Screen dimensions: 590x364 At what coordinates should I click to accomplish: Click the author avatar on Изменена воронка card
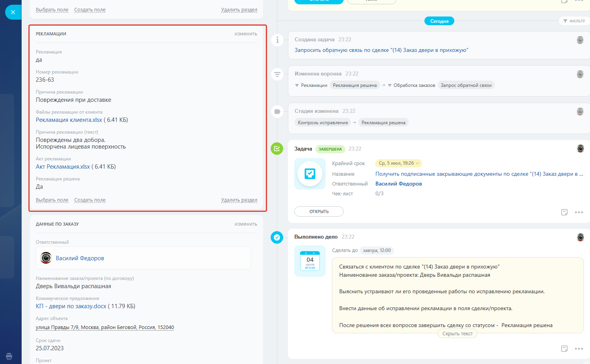[580, 74]
